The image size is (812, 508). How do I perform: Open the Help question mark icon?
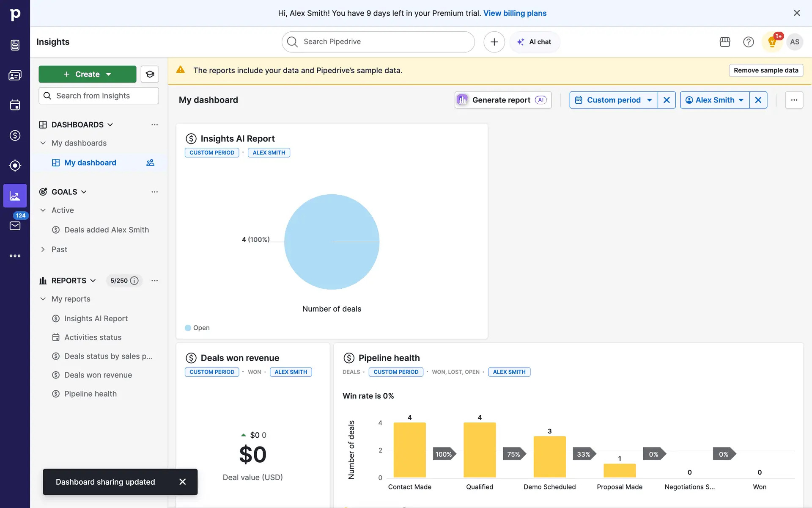click(x=748, y=42)
